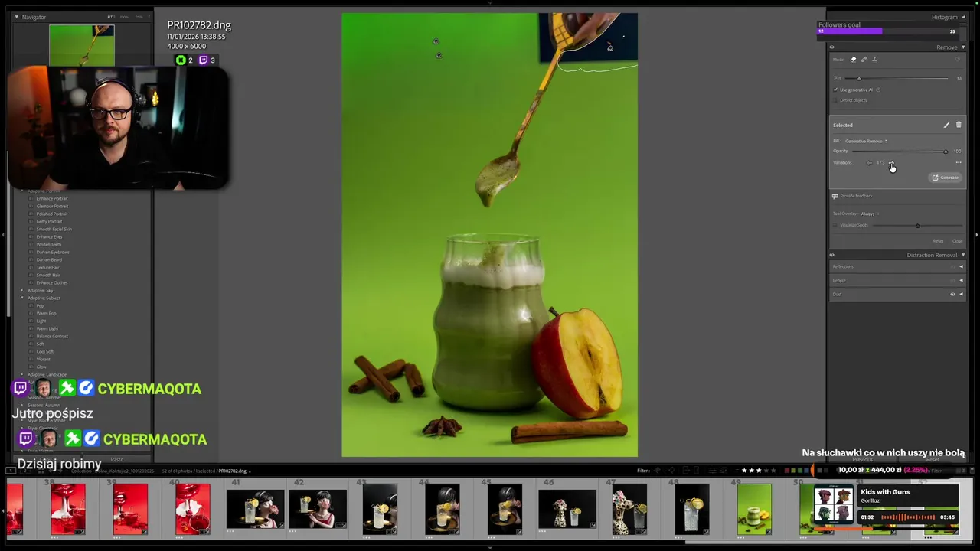This screenshot has height=551, width=980.
Task: Click the brush icon in Selected section
Action: [946, 125]
